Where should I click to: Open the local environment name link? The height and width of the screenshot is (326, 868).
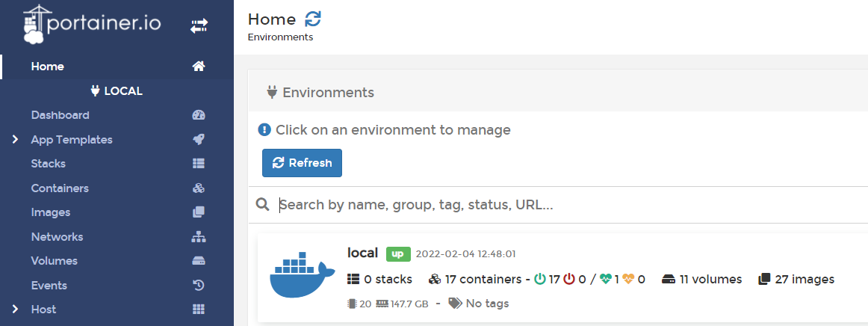362,253
